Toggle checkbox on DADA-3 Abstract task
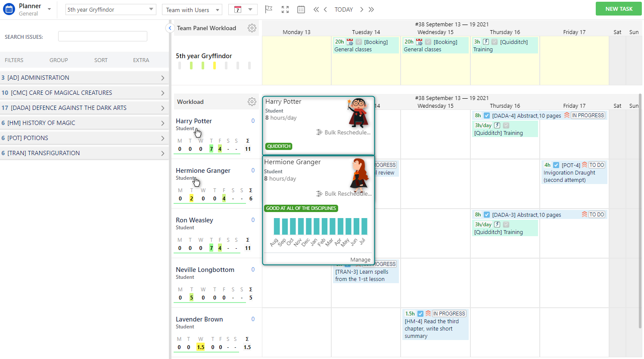This screenshot has width=644, height=359. 487,215
